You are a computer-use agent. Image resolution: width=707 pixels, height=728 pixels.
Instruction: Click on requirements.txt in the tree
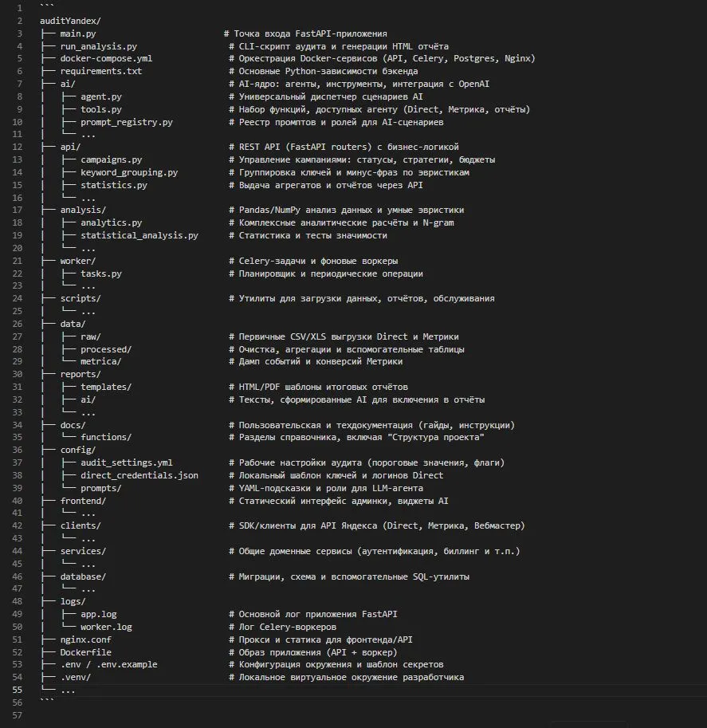[x=100, y=72]
